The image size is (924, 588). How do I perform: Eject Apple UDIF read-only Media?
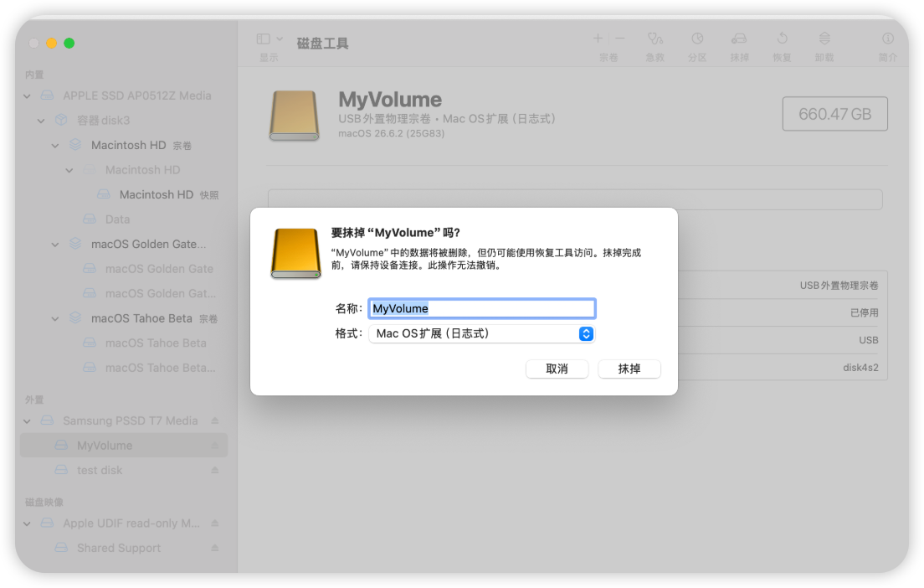[x=215, y=524]
